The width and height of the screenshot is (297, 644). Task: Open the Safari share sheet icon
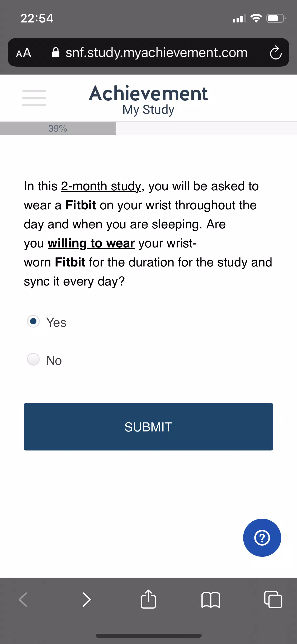(x=148, y=599)
